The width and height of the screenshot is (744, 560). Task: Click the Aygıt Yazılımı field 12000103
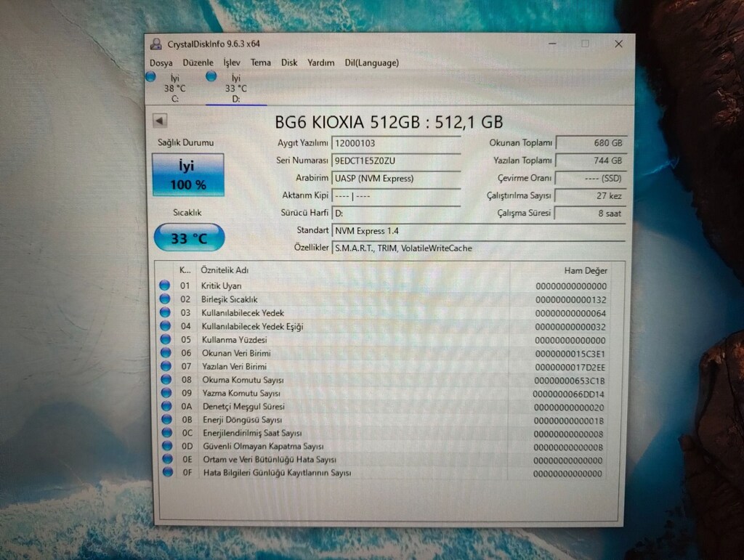[396, 143]
